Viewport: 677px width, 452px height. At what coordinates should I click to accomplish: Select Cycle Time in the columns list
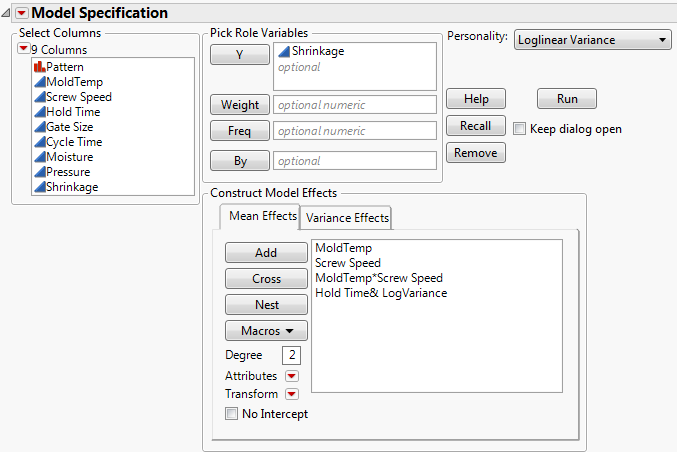[x=73, y=142]
